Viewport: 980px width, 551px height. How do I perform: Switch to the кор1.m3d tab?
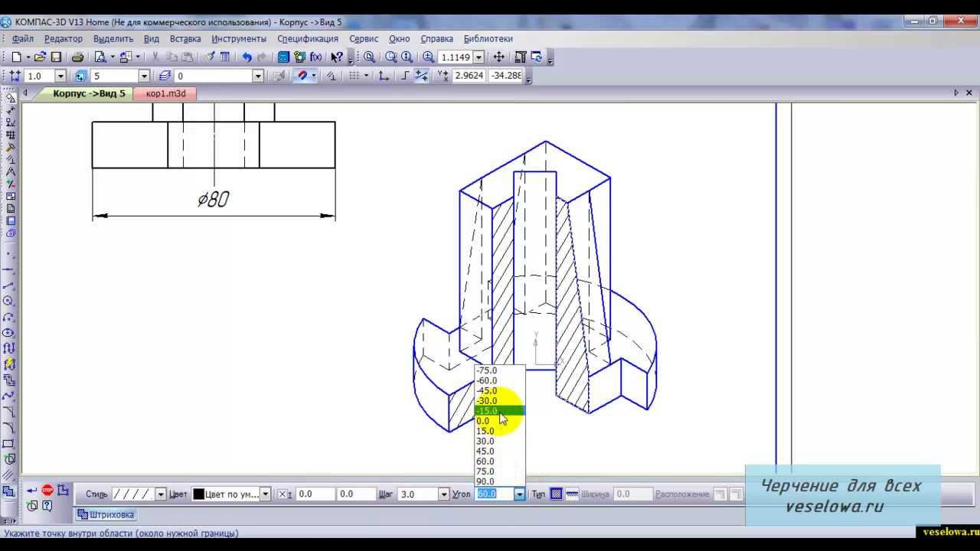[165, 93]
